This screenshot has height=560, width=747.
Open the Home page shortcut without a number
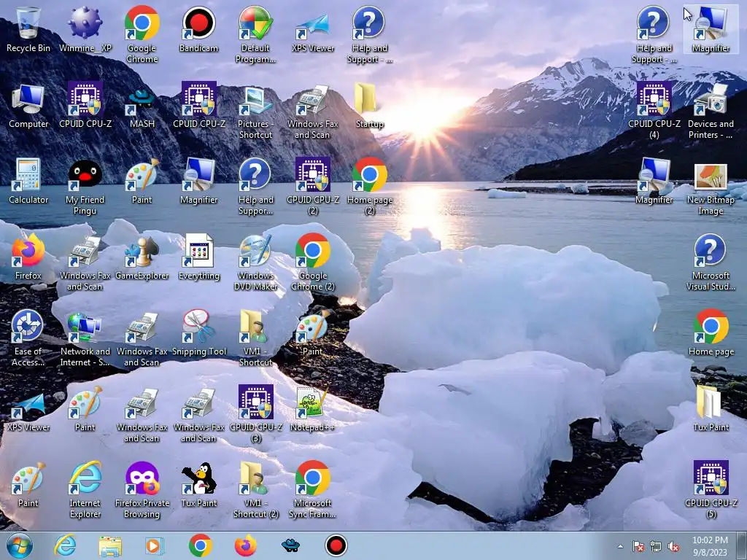pos(711,332)
